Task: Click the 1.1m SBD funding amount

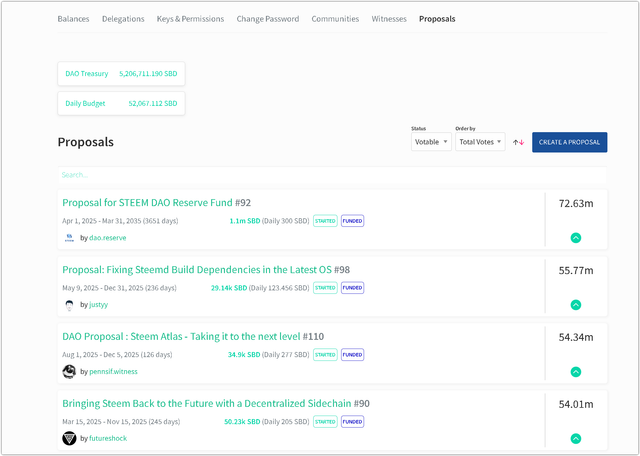Action: point(244,221)
